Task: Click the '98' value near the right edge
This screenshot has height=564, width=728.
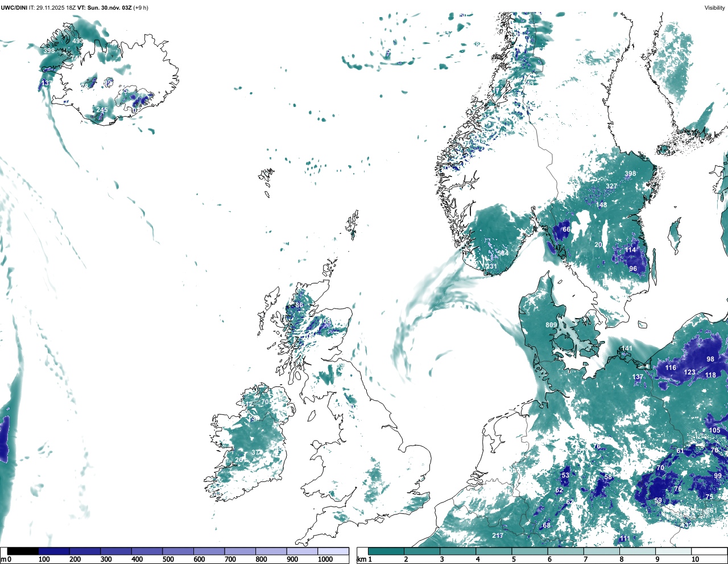Action: click(710, 360)
